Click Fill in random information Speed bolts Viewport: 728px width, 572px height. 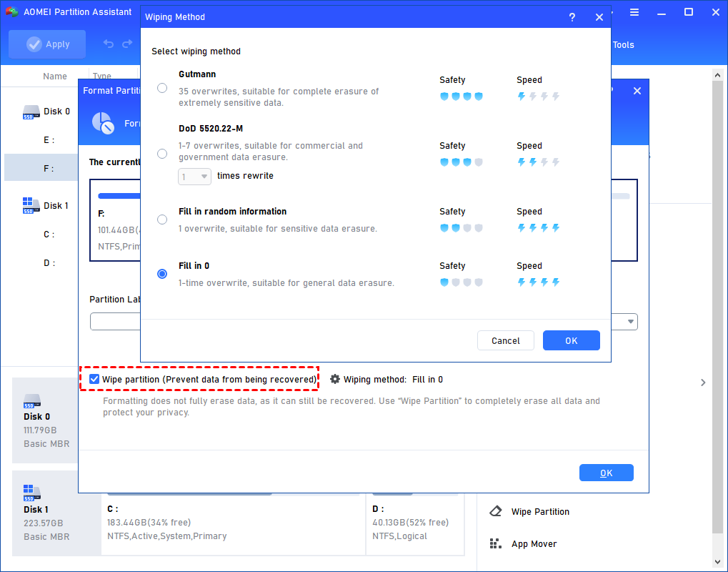538,227
